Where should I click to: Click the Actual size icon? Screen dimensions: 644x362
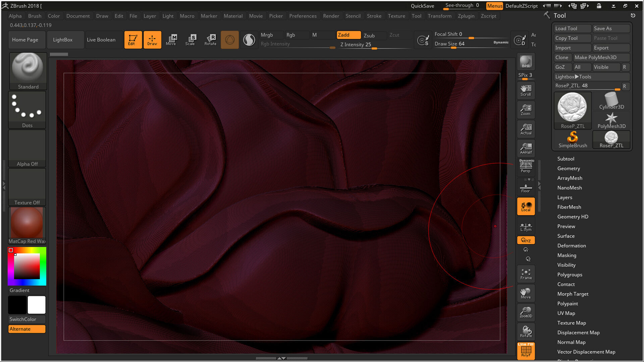pyautogui.click(x=526, y=129)
